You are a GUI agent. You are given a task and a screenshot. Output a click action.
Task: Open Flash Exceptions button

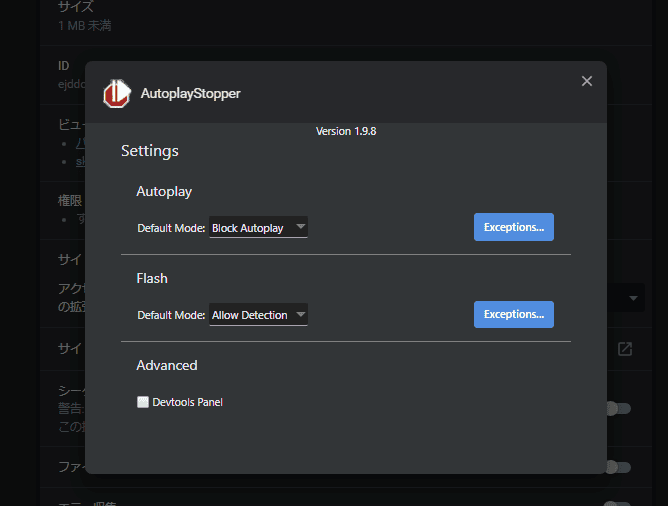point(514,314)
